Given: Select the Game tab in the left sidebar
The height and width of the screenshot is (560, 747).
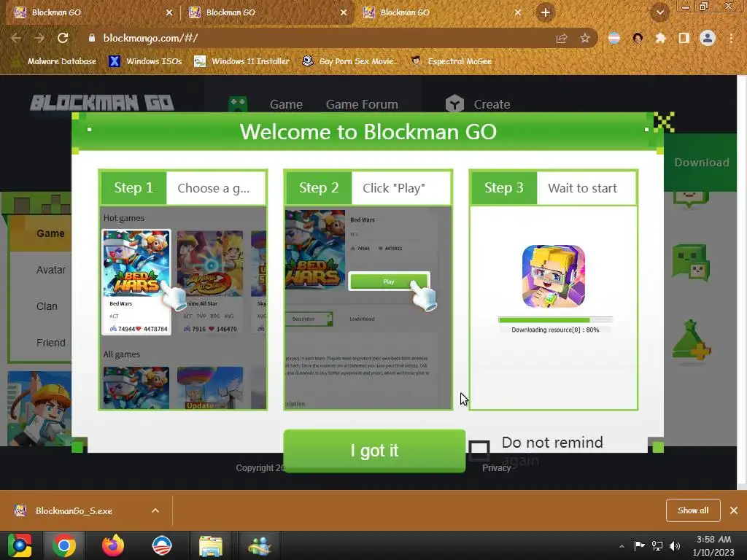Looking at the screenshot, I should 50,233.
